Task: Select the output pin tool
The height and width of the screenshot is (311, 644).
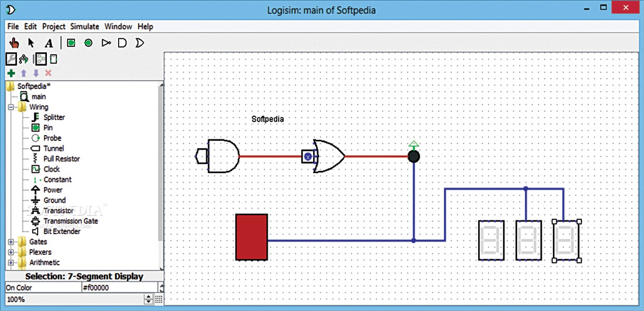Action: [x=88, y=43]
